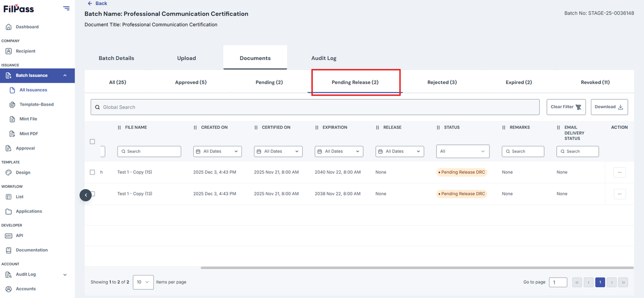
Task: Go to Approval page
Action: click(25, 148)
